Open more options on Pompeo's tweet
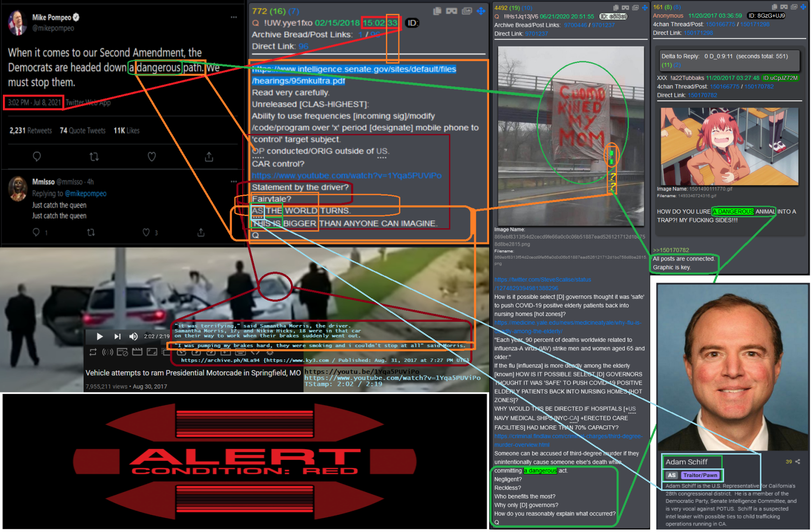Screen dimensions: 812x532 tap(234, 17)
